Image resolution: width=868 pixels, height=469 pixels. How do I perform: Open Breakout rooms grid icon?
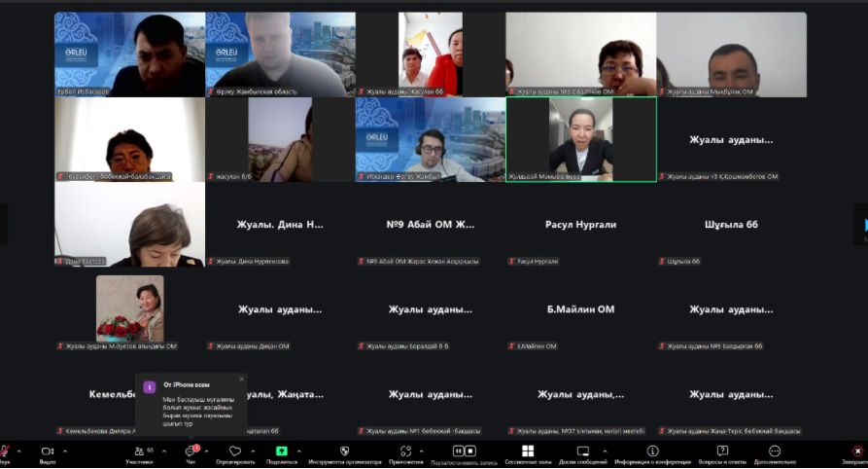point(528,451)
